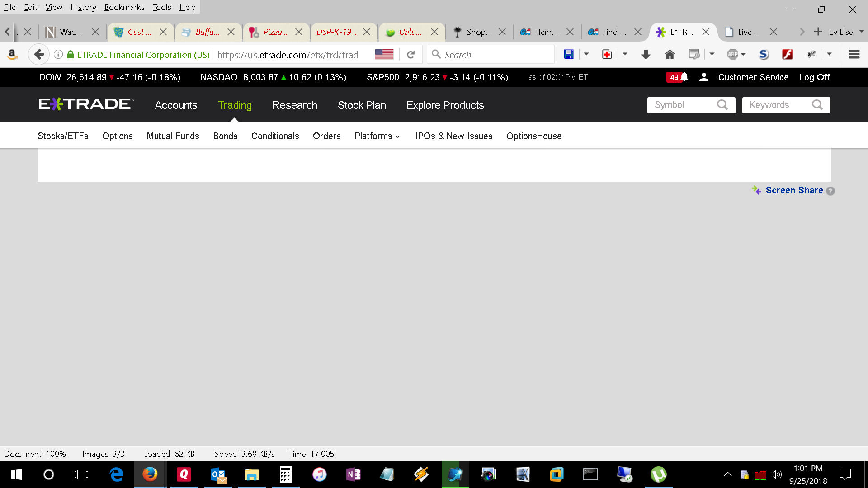Viewport: 868px width, 488px height.
Task: Open uTorrent from the Windows taskbar
Action: (x=658, y=474)
